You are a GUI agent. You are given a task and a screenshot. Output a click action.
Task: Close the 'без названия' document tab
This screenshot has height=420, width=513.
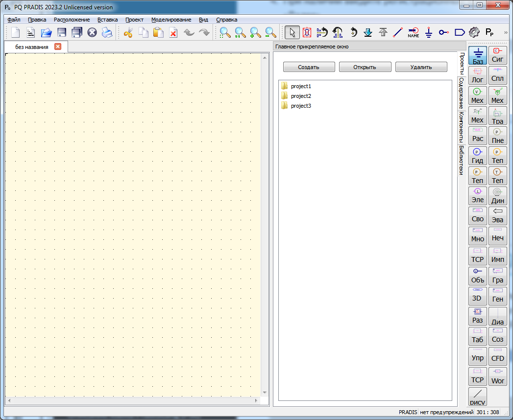pos(58,47)
